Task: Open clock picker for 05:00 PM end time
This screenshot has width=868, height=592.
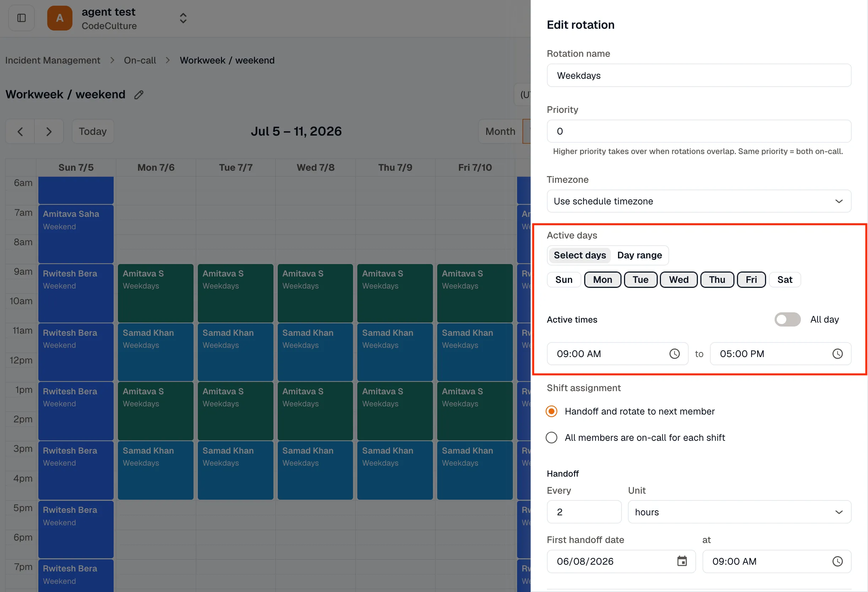Action: tap(837, 353)
